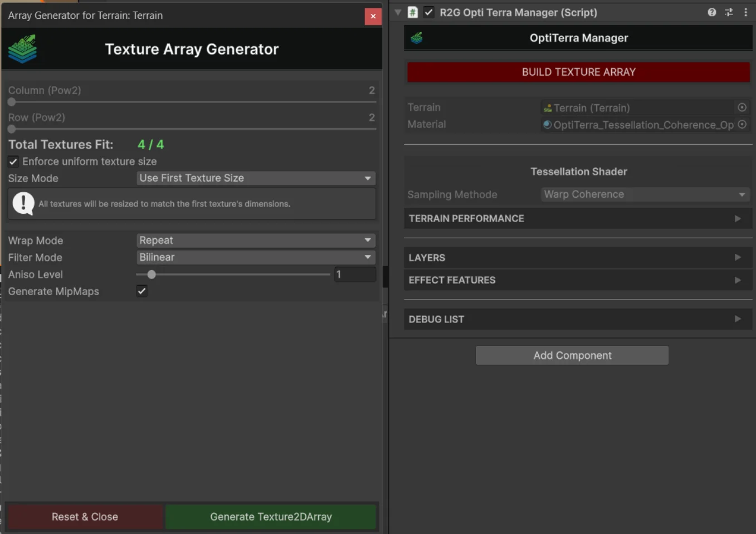
Task: Click the 'Tessellation Shader' heading
Action: pos(579,172)
